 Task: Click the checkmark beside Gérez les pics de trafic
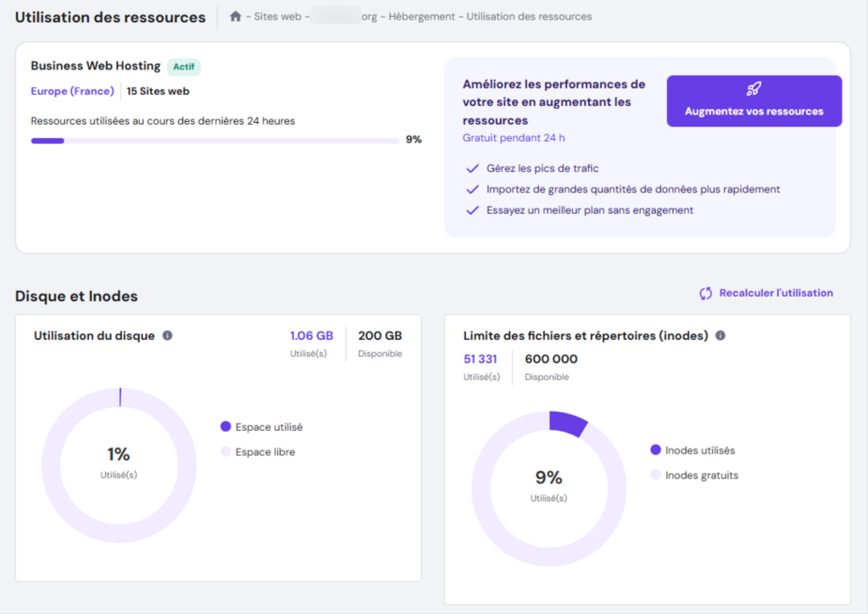[472, 169]
